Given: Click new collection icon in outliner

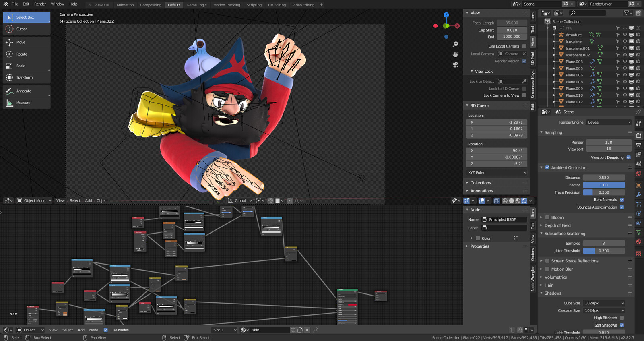Looking at the screenshot, I should coord(639,13).
